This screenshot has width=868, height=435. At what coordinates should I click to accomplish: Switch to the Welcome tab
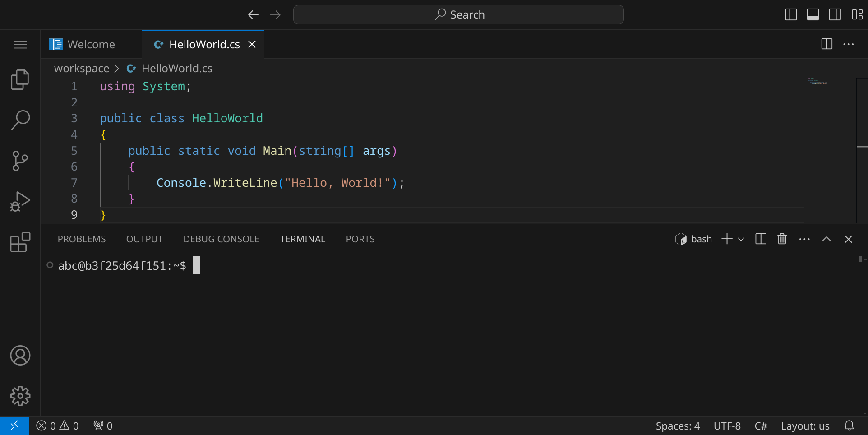tap(91, 44)
